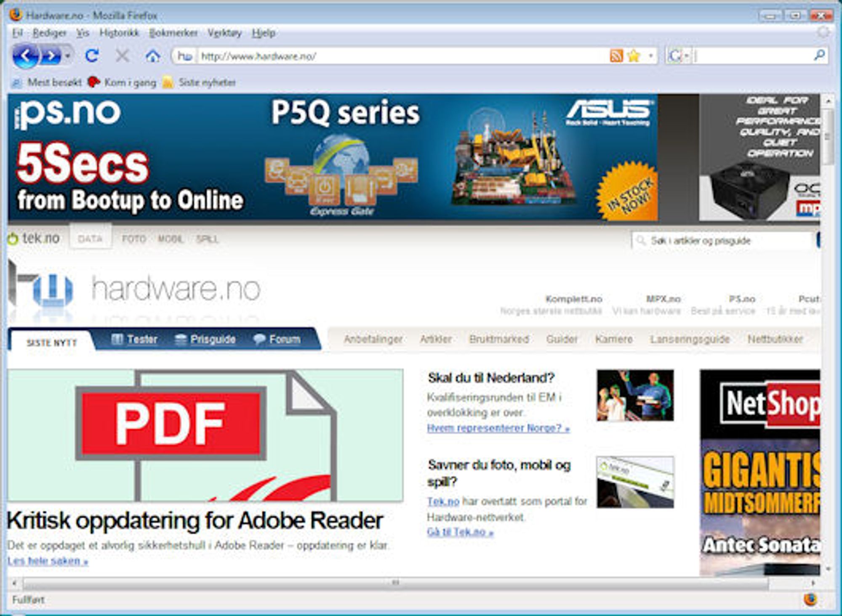Click the Firefox logo in title bar
Screen dimensions: 842x616
coord(16,15)
